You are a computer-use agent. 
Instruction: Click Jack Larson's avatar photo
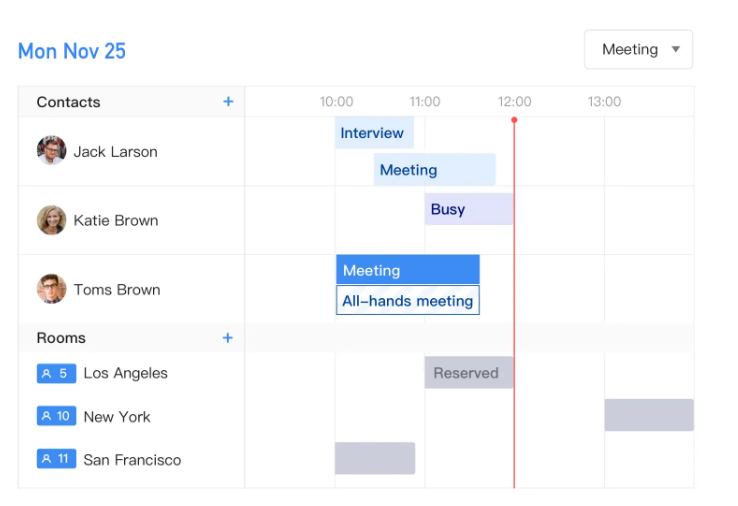52,151
